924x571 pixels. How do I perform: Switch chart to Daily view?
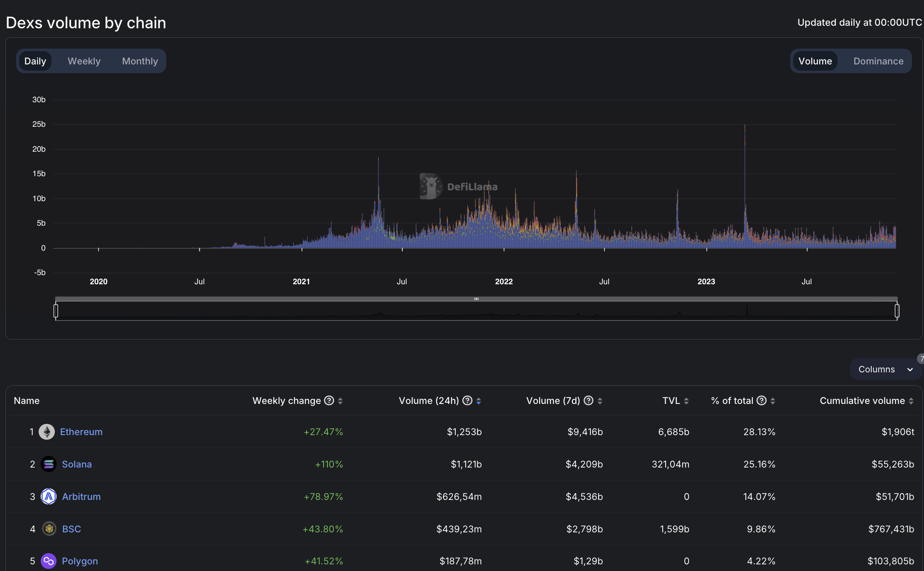[35, 61]
